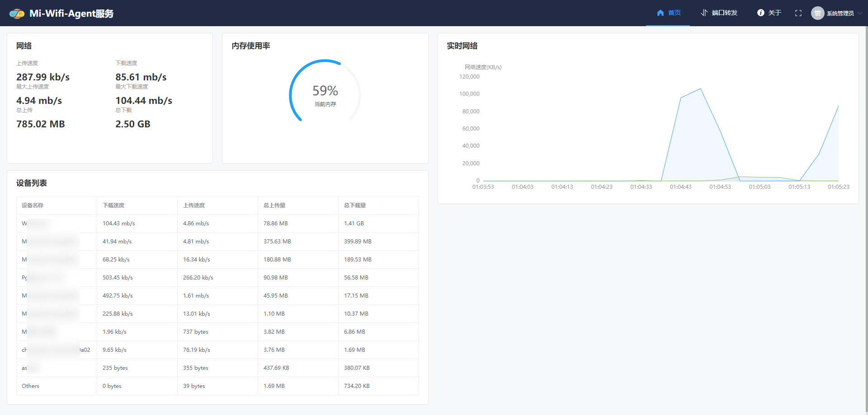Click the 上传速度 table column header
The height and width of the screenshot is (415, 868).
pos(194,205)
